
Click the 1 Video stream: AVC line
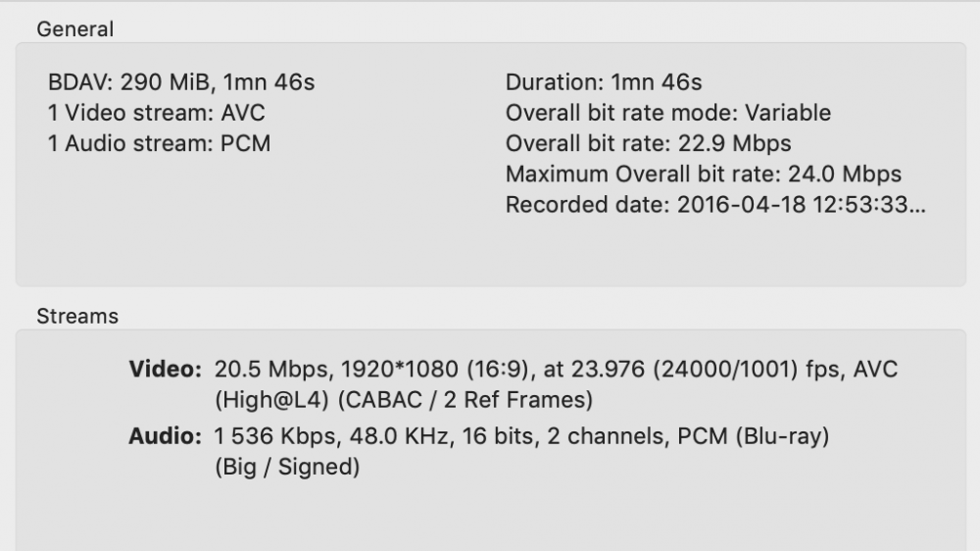click(157, 113)
